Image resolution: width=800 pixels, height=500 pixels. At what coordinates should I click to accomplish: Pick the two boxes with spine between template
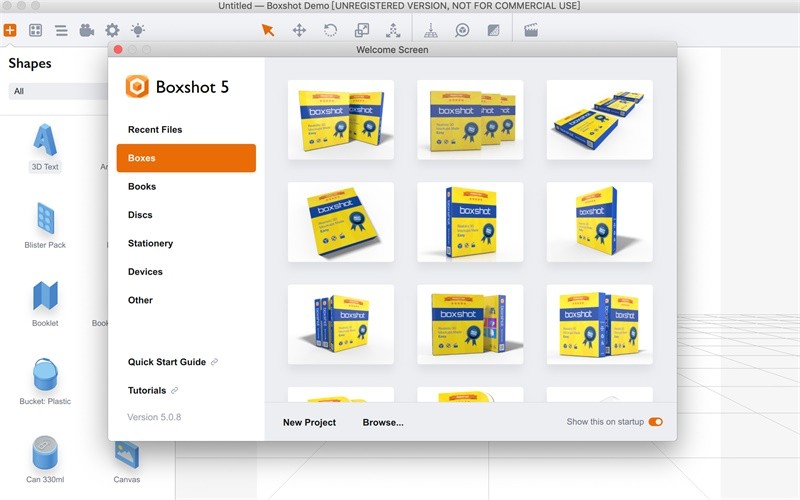coord(599,324)
